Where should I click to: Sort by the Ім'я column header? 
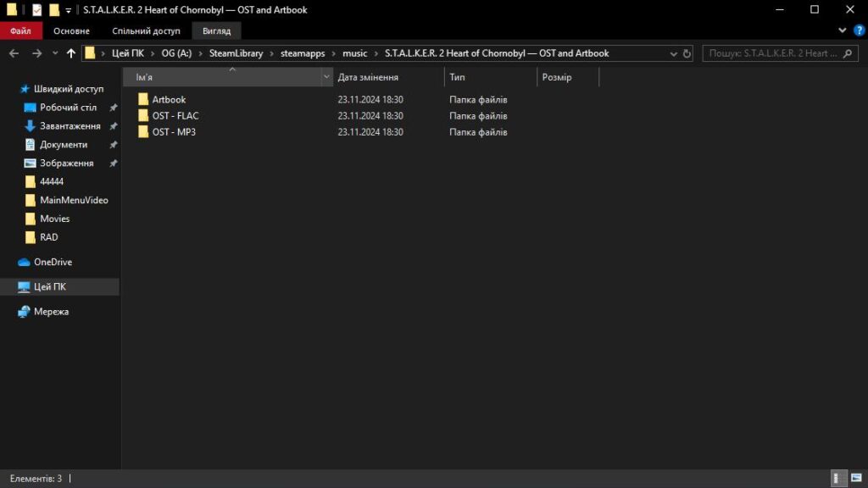[x=221, y=77]
